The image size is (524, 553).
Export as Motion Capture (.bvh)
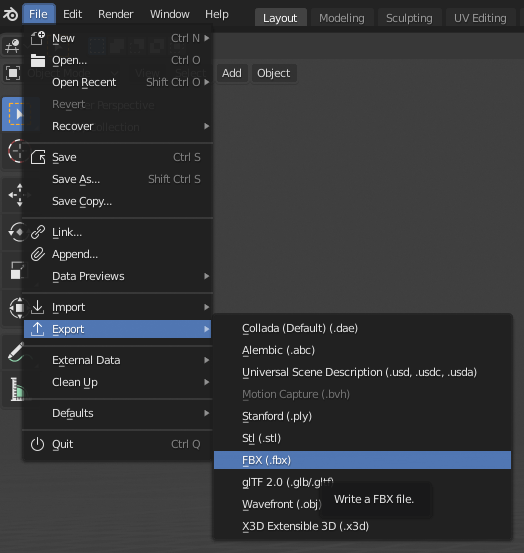[362, 394]
